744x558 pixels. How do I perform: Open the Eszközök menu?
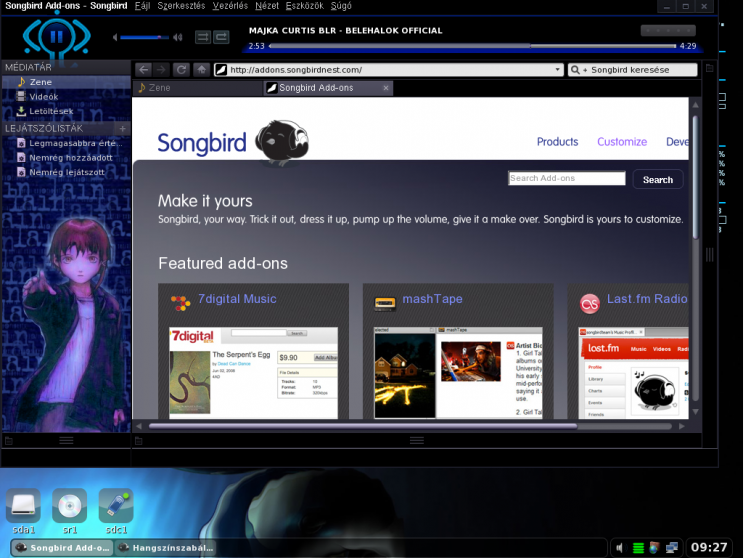(x=305, y=6)
